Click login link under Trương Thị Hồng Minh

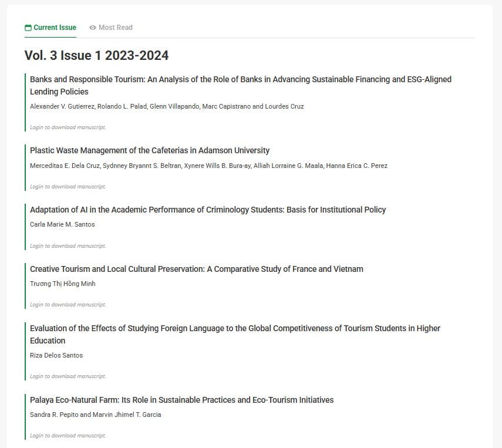[x=68, y=305]
